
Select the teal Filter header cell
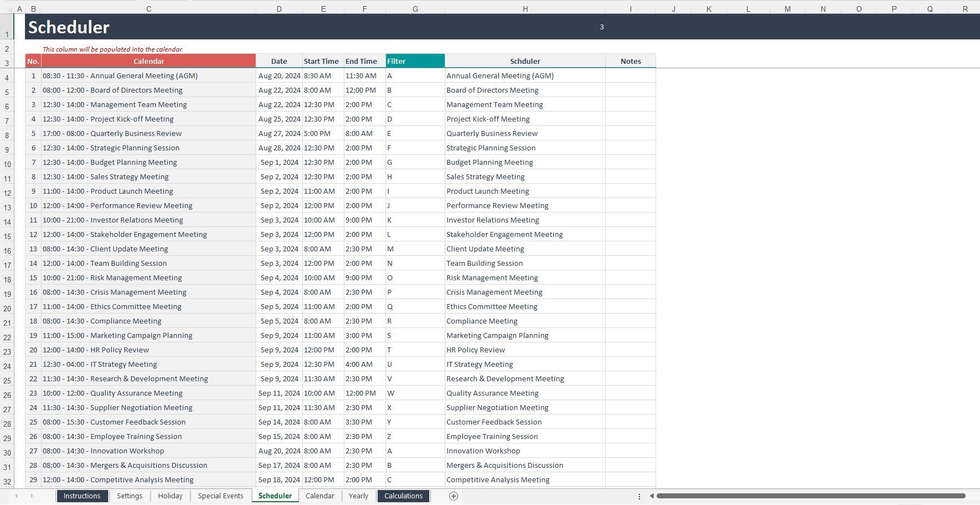(415, 61)
